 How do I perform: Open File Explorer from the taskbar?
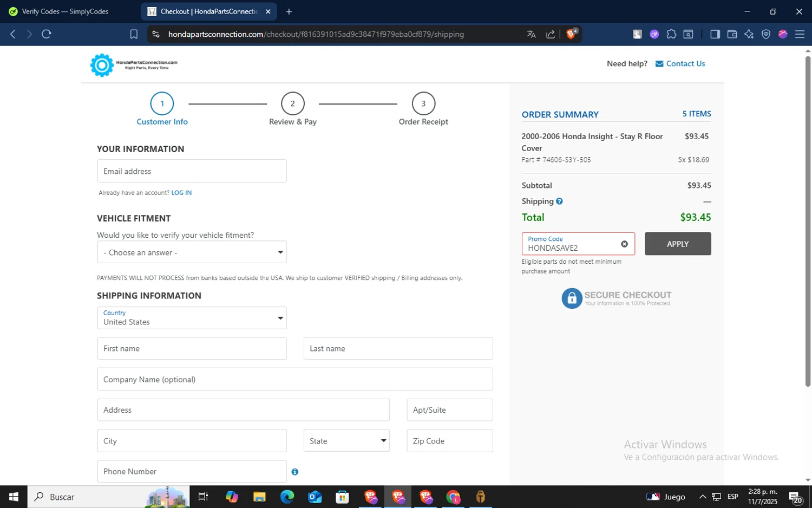[259, 497]
